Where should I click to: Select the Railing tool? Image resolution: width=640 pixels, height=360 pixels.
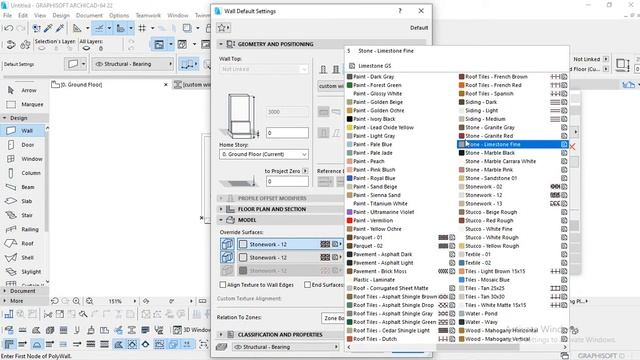24,229
